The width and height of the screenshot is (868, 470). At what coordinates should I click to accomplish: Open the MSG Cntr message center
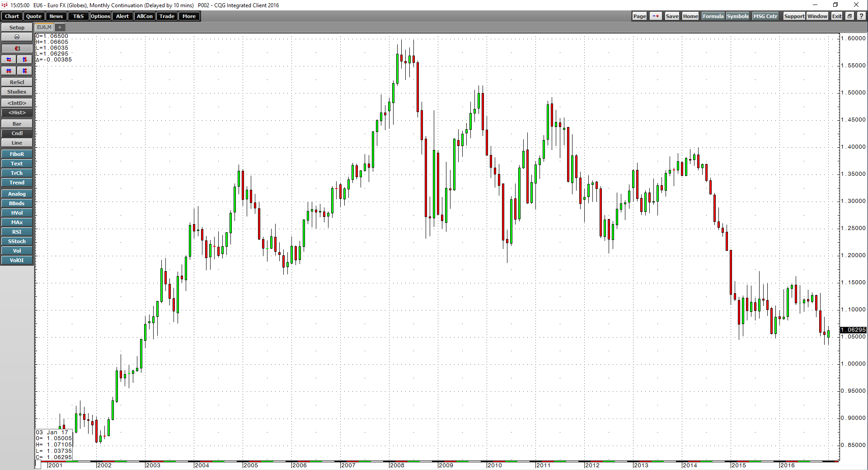[x=765, y=16]
